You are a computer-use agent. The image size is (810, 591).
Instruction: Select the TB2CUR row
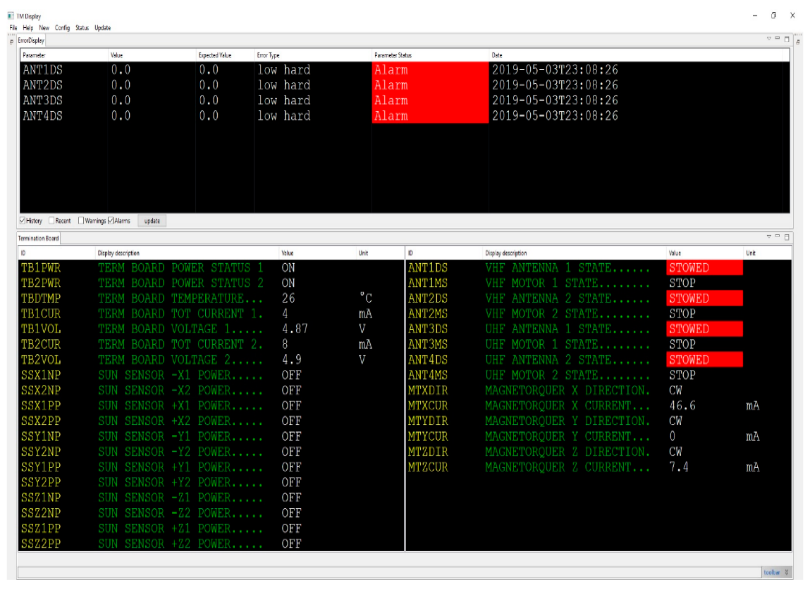[211, 345]
